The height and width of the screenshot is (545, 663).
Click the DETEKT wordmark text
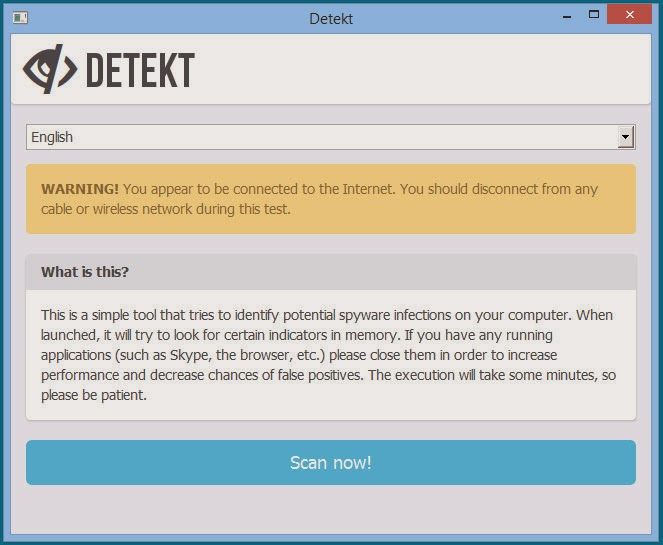140,70
